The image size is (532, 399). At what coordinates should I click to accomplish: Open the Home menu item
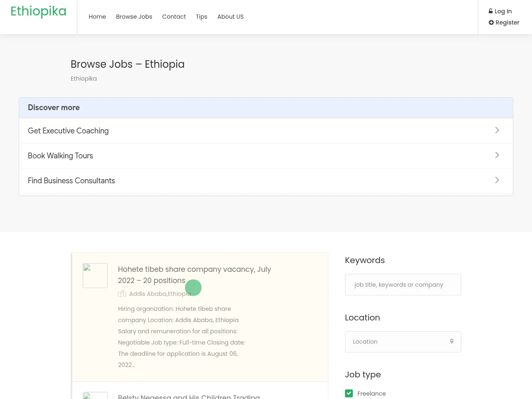tap(97, 17)
